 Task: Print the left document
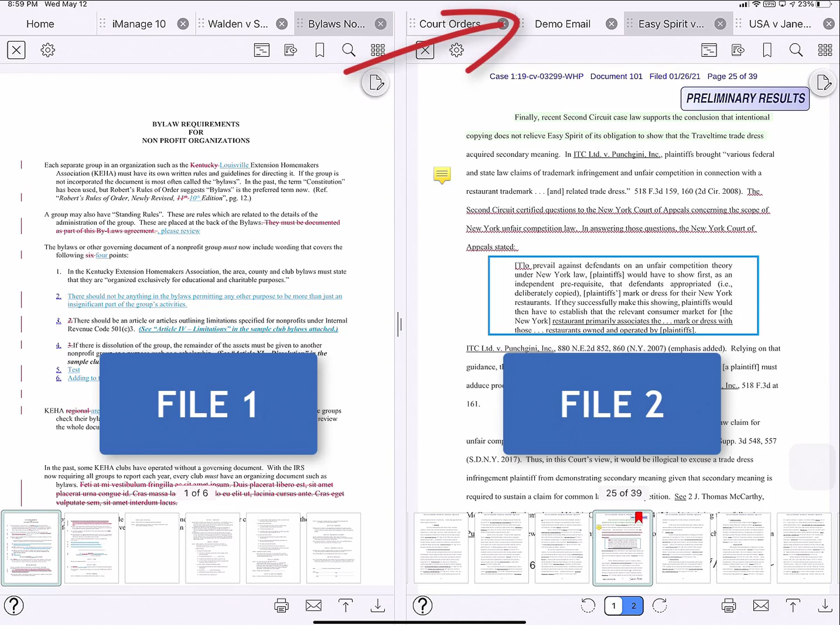pyautogui.click(x=281, y=606)
